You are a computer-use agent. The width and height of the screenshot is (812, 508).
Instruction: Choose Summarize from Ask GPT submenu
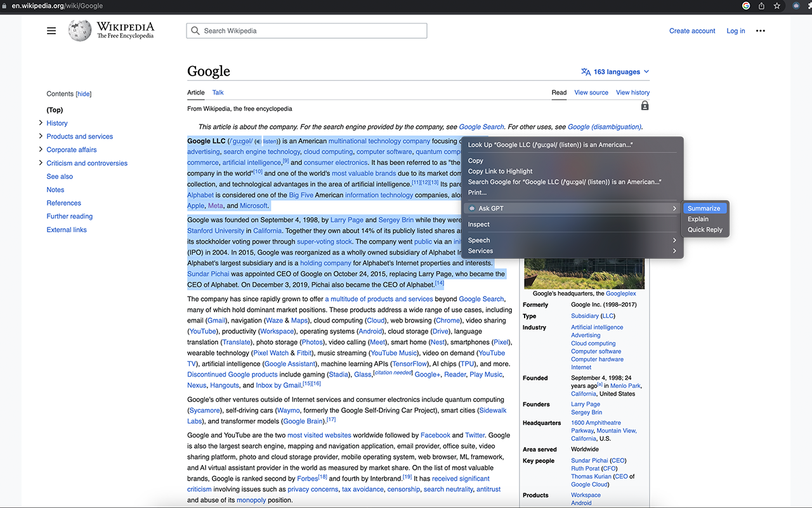tap(704, 208)
